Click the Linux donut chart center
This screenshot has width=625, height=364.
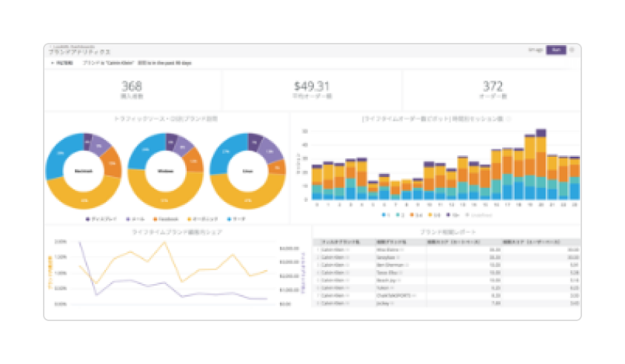point(247,171)
